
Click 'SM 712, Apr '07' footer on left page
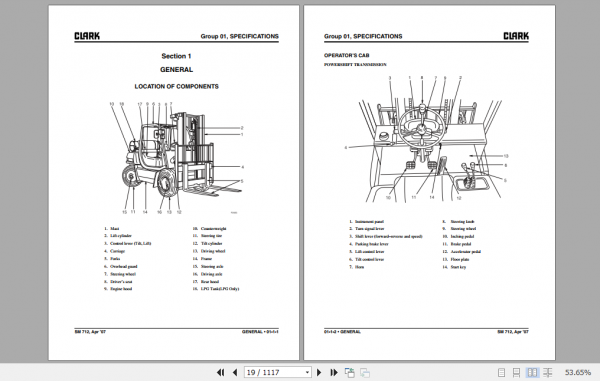pos(90,332)
